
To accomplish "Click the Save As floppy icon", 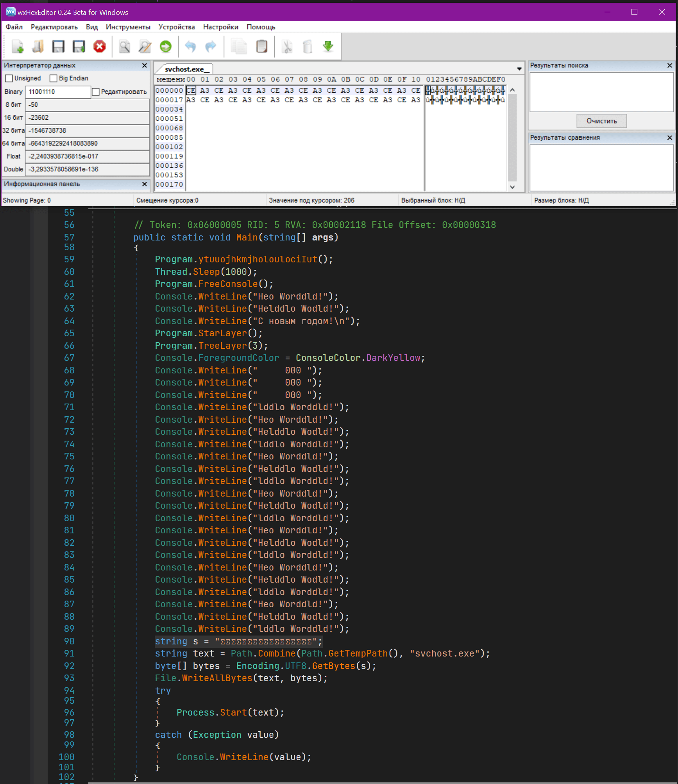I will (x=79, y=47).
